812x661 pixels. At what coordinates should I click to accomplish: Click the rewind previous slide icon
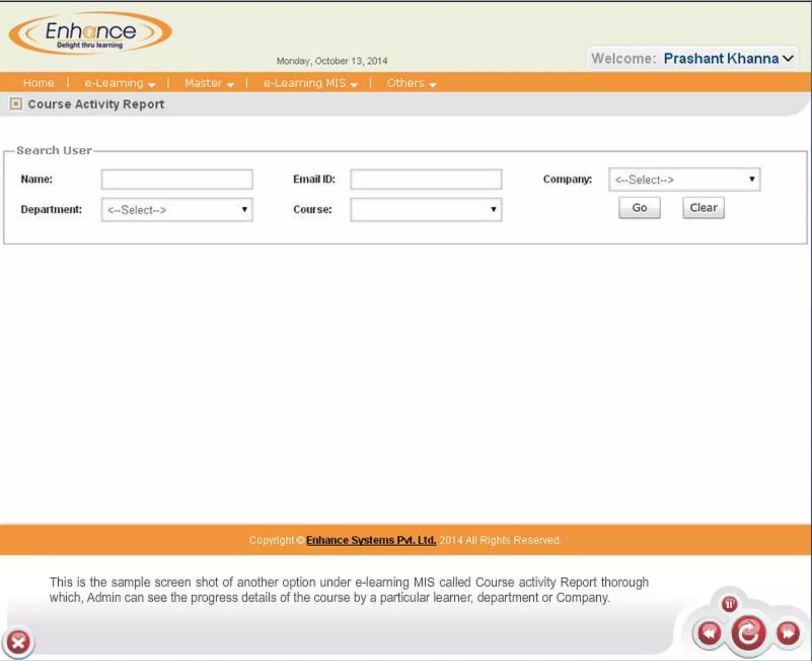709,632
